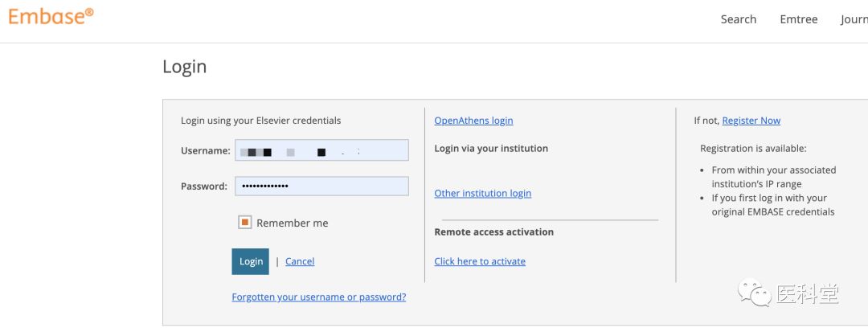Click the Remote access activation heading

(x=493, y=232)
